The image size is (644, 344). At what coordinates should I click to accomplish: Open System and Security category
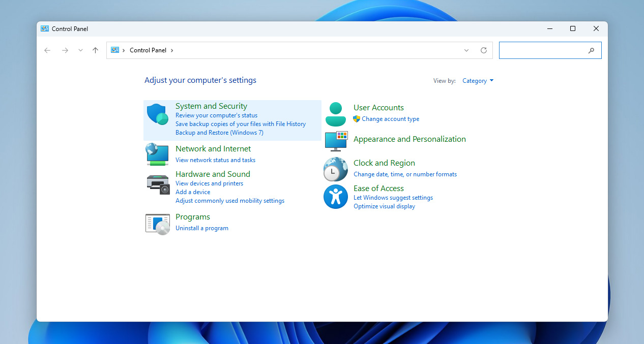point(211,106)
